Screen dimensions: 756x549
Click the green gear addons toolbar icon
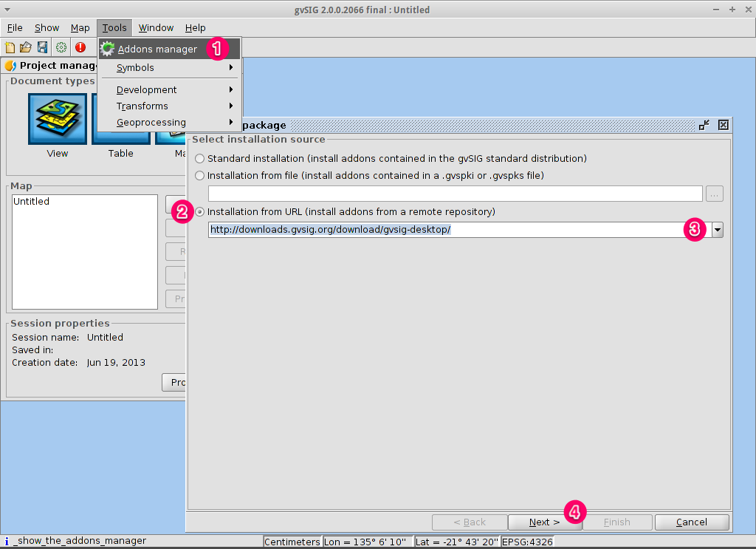pos(61,47)
